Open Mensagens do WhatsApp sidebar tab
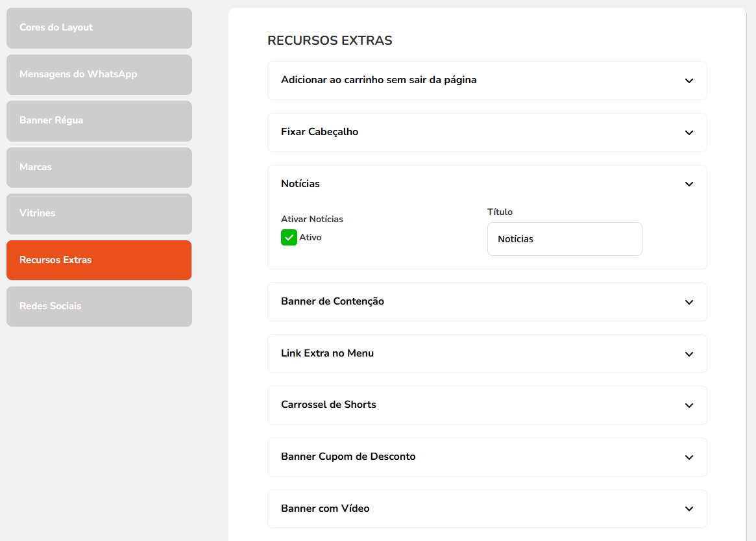Image resolution: width=756 pixels, height=541 pixels. tap(99, 74)
